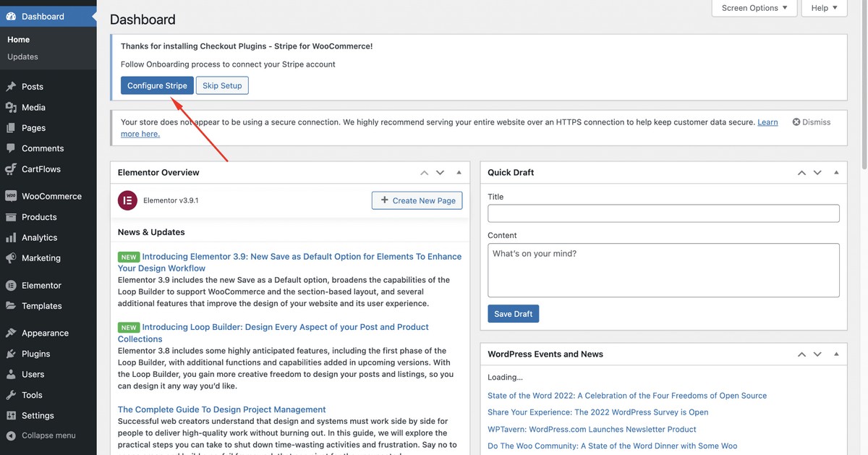Click the Templates folder icon
This screenshot has height=455, width=868.
[11, 306]
